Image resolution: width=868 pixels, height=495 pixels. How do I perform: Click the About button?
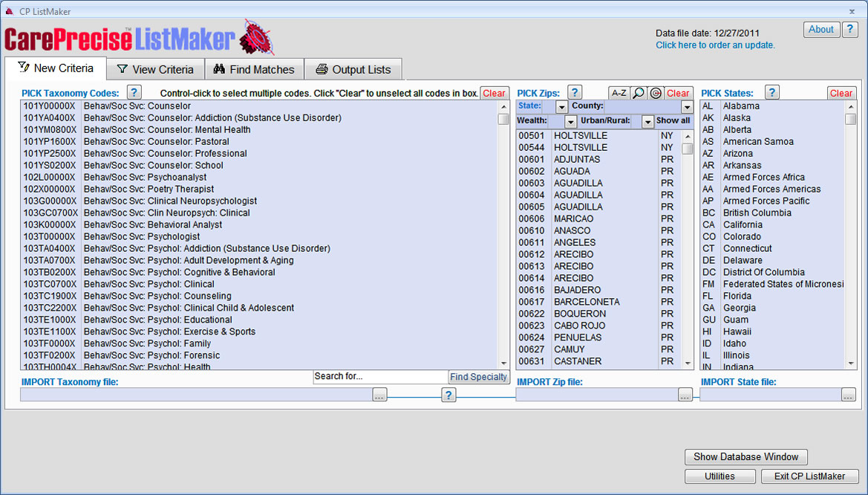[821, 30]
